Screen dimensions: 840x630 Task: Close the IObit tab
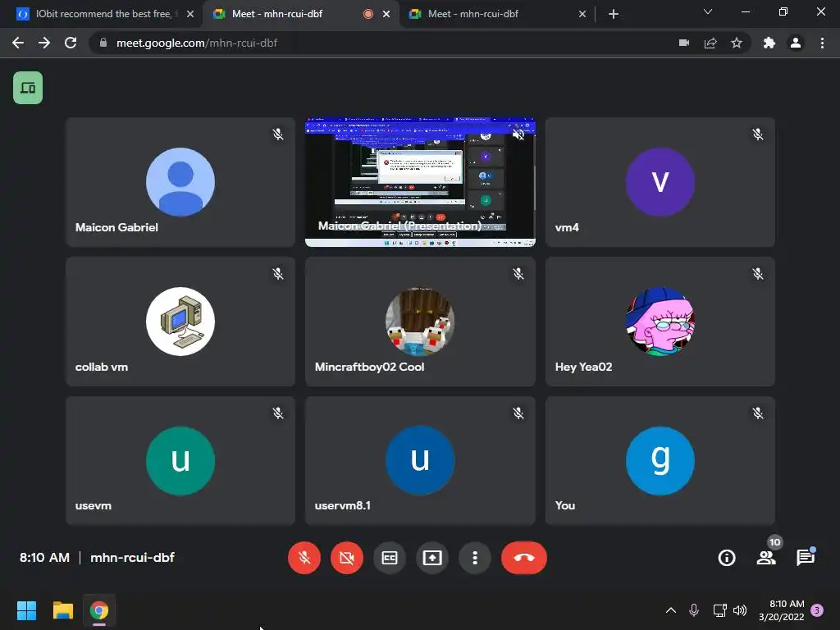click(190, 14)
